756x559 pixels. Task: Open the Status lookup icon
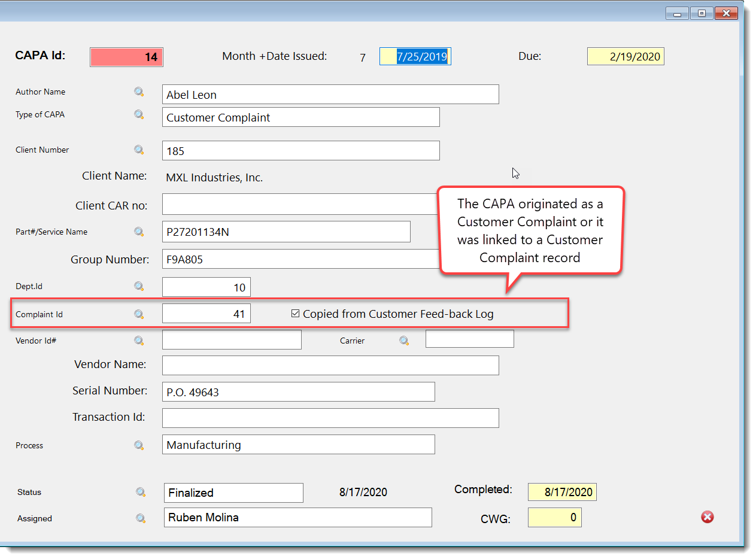click(141, 492)
